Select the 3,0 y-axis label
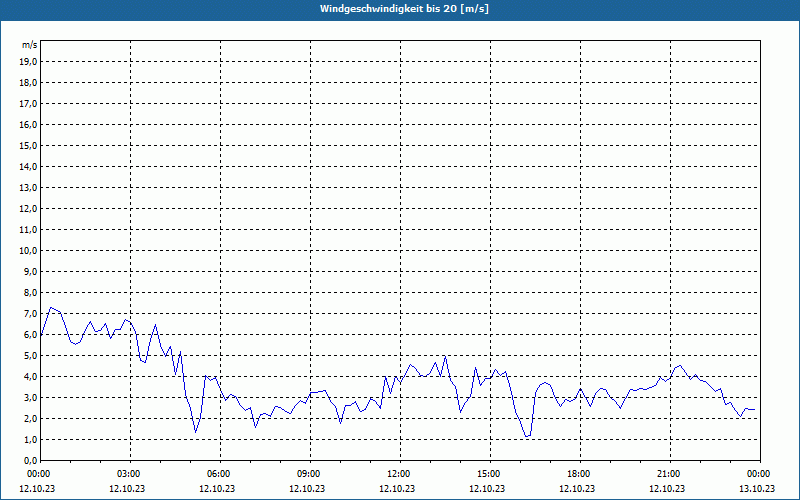 tap(31, 397)
